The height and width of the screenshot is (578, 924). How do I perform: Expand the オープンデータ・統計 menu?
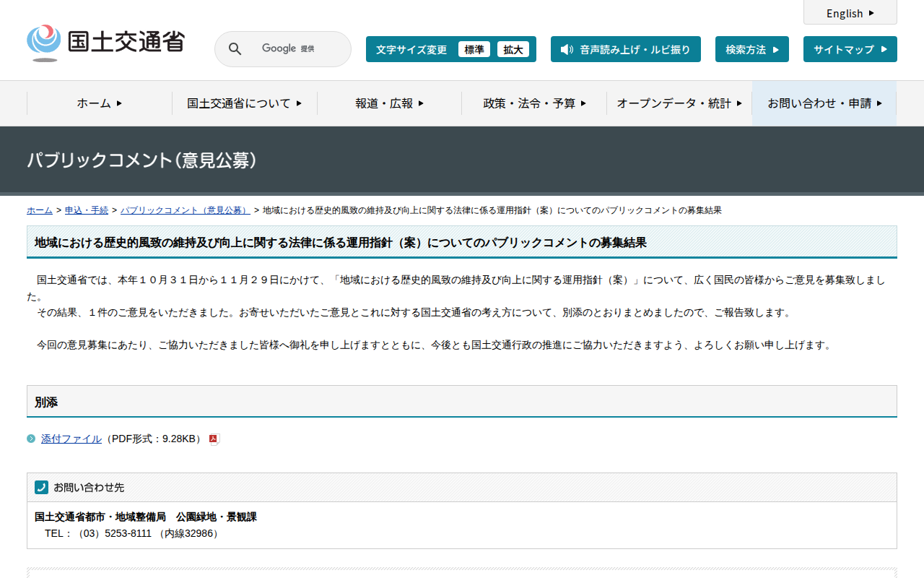tap(679, 103)
